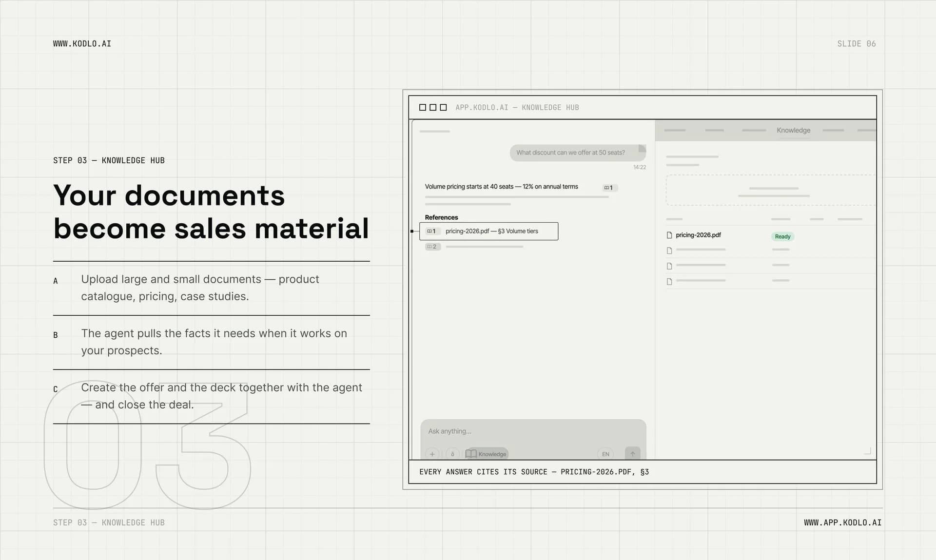The image size is (936, 560).
Task: Click the message 'What discount can we offer at 50 seats?'
Action: pos(578,153)
